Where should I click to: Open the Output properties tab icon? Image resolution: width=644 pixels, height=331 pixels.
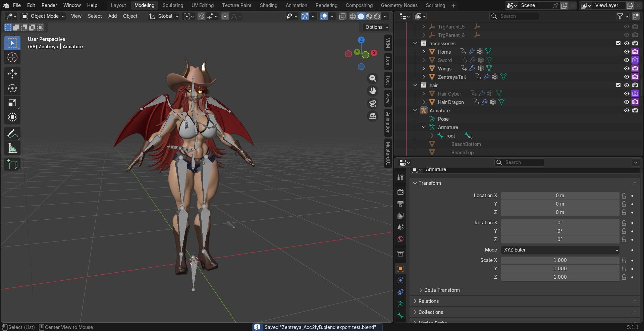pyautogui.click(x=400, y=204)
